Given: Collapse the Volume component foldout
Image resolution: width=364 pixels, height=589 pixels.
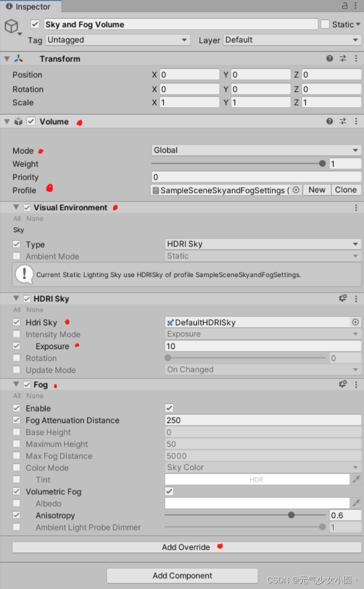Looking at the screenshot, I should [7, 121].
